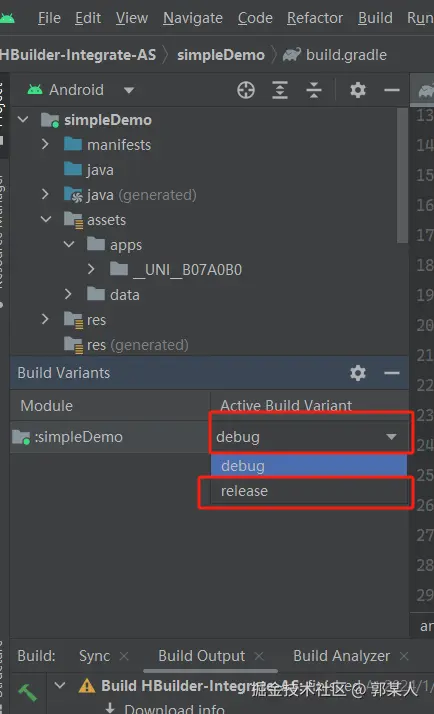
Task: Collapse the assets folder
Action: click(46, 219)
